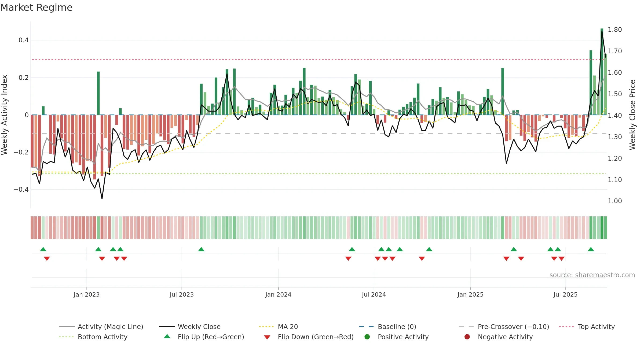Click the first Flip Up marker before Jan 2023
The image size is (644, 362).
43,249
